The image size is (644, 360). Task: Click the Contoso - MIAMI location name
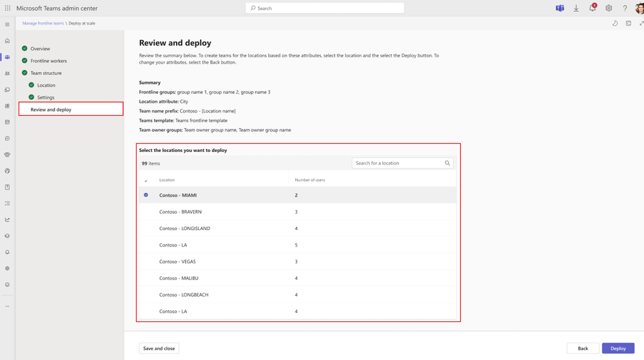pos(178,195)
